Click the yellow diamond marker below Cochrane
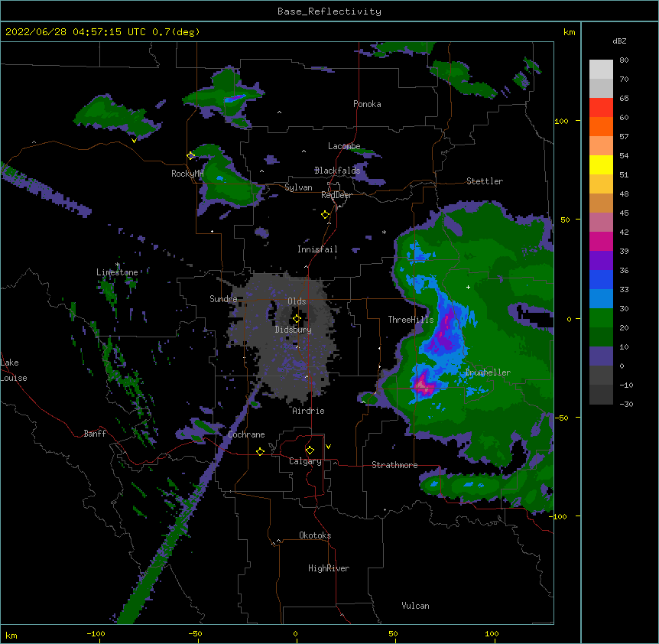The height and width of the screenshot is (644, 659). pyautogui.click(x=260, y=451)
